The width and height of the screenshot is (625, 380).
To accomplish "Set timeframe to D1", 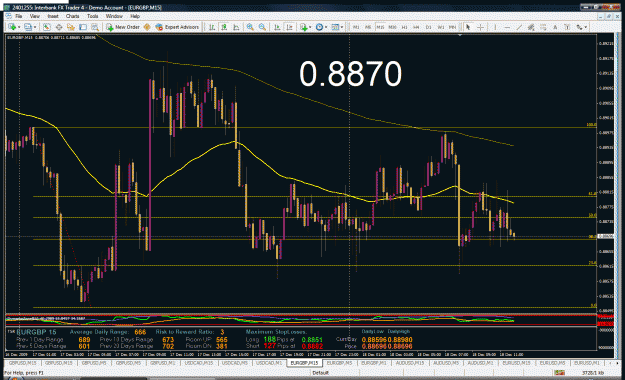I will 428,27.
